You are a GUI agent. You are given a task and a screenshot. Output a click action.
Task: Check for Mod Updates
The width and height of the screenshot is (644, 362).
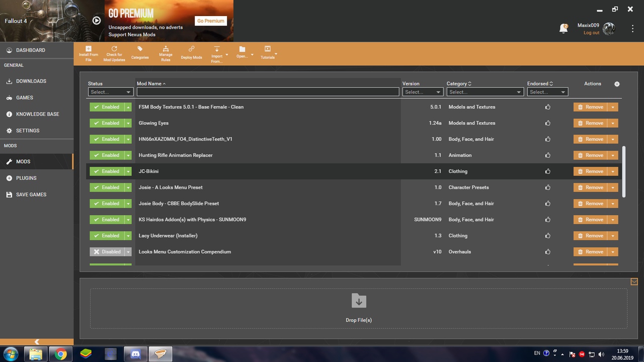click(114, 53)
